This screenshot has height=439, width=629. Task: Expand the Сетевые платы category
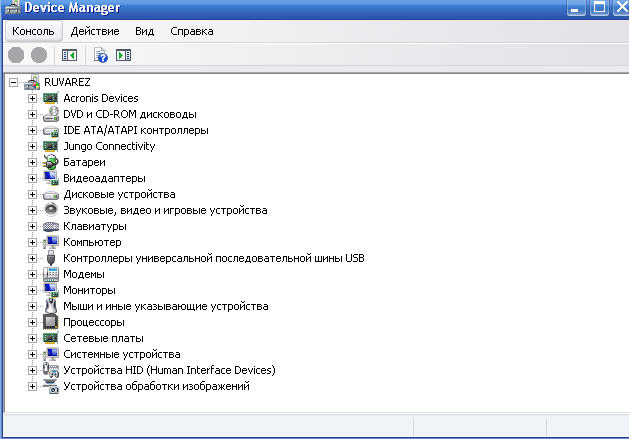(x=33, y=338)
